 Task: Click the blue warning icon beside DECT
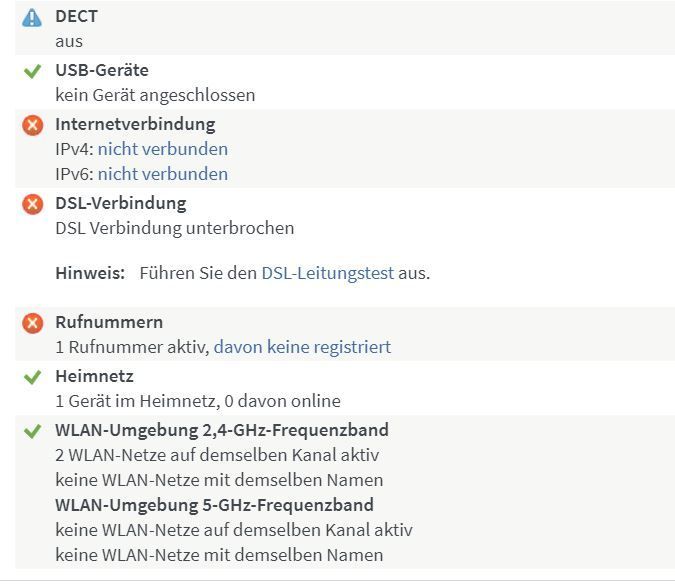pos(33,17)
